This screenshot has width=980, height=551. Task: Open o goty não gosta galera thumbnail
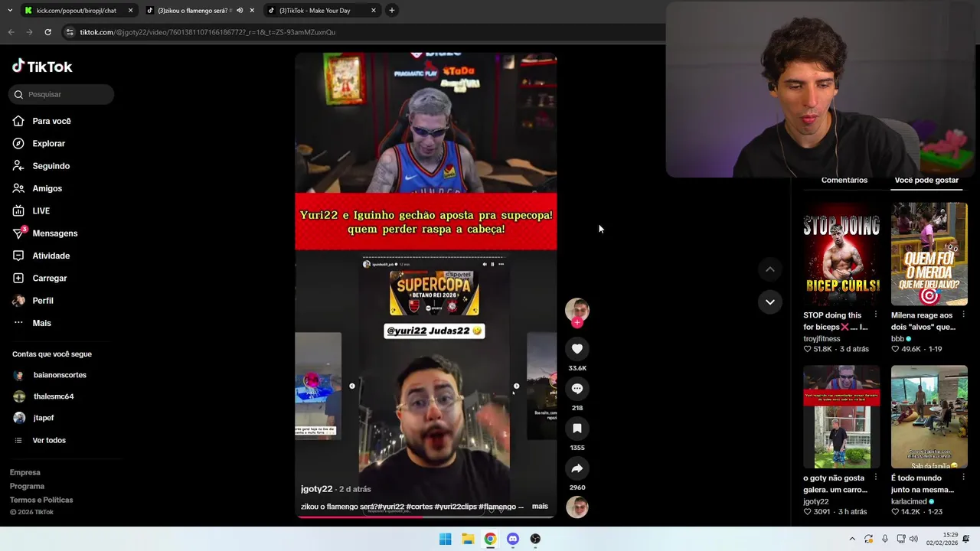[841, 417]
